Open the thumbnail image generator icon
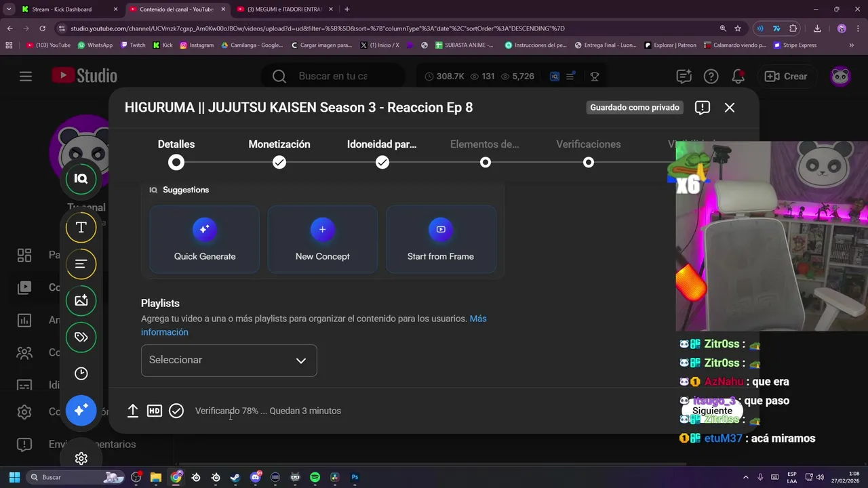 click(81, 300)
